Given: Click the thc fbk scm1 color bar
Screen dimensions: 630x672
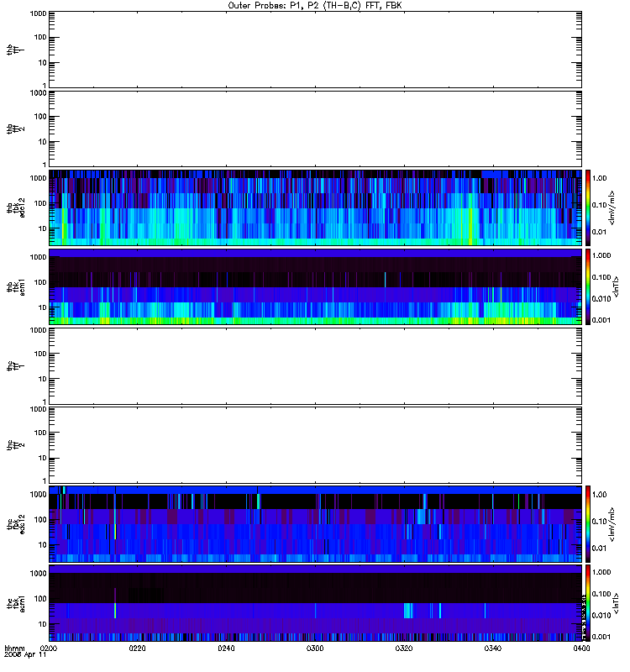Looking at the screenshot, I should click(588, 603).
